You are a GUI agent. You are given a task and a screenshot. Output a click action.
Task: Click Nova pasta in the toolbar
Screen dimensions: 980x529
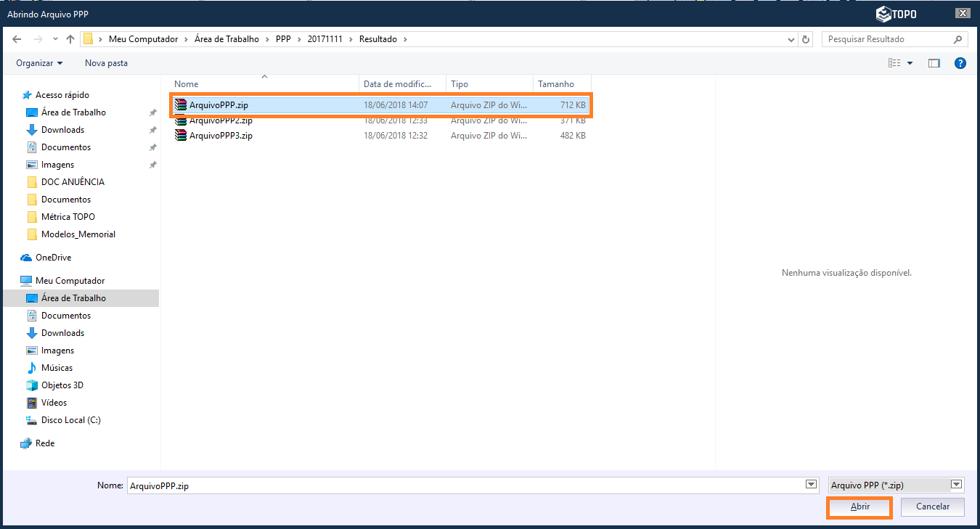coord(106,63)
